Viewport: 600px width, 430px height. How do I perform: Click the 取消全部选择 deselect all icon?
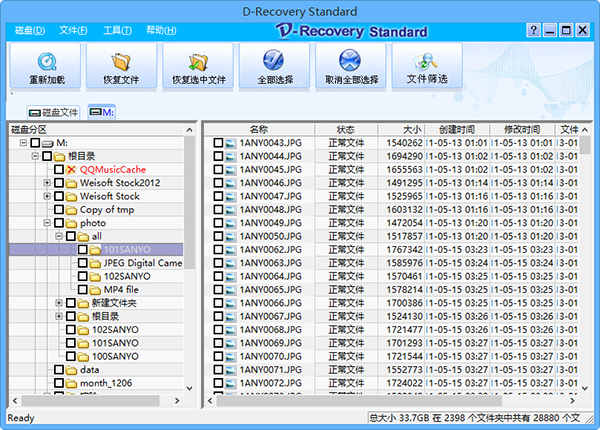pyautogui.click(x=350, y=60)
